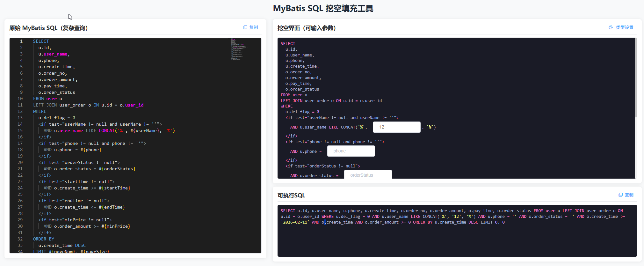
Task: Copy the original MyBatis SQL
Action: 250,27
